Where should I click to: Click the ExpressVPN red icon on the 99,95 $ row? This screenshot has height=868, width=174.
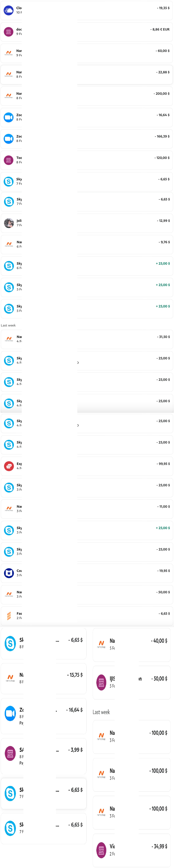click(x=9, y=466)
